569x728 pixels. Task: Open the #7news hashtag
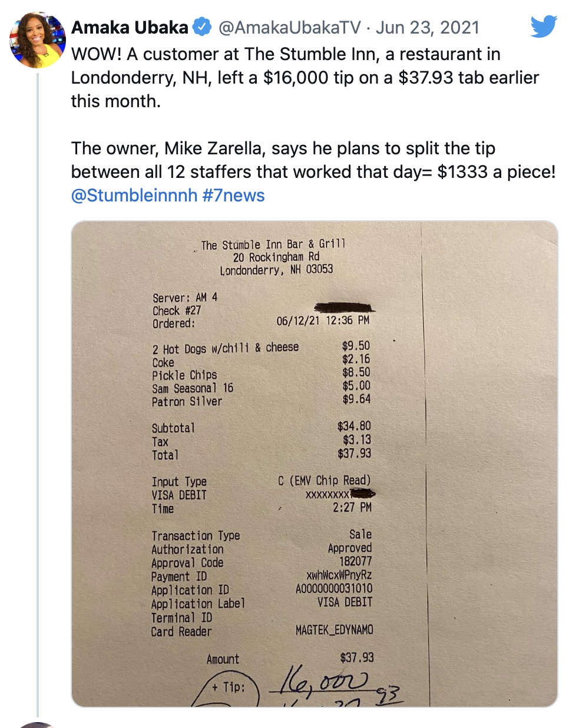click(x=233, y=195)
